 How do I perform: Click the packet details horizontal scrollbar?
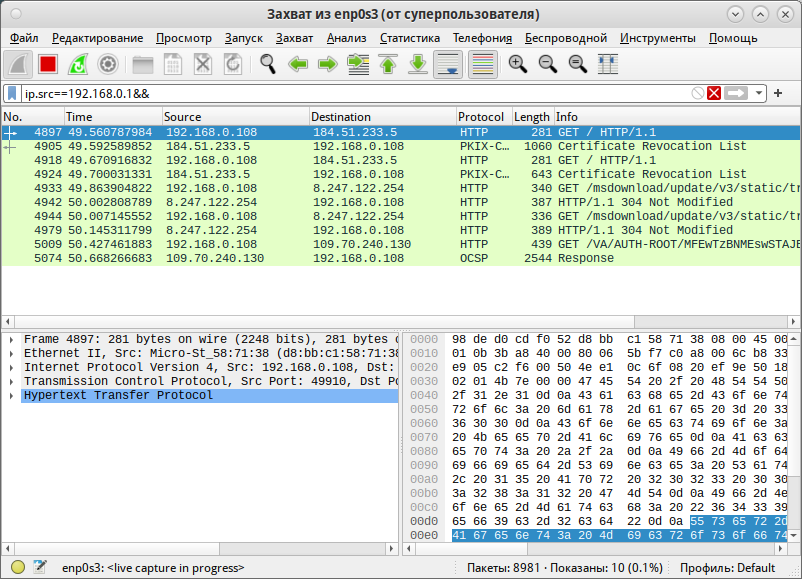[x=200, y=549]
